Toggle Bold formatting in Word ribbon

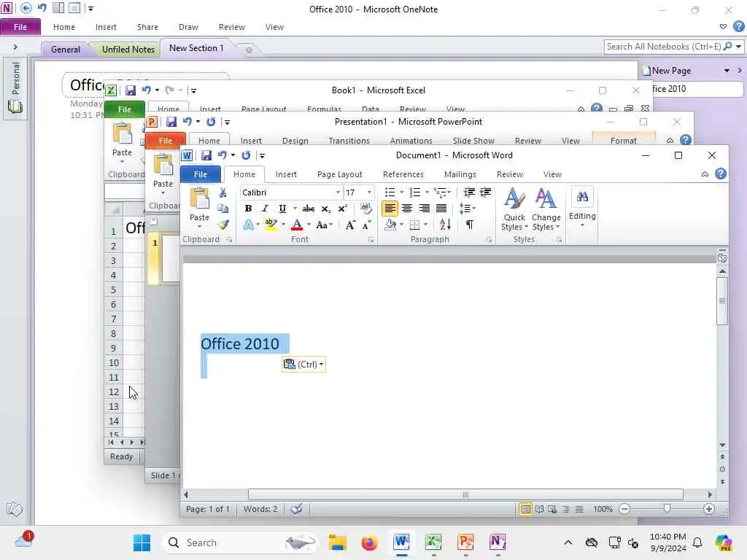(x=248, y=209)
